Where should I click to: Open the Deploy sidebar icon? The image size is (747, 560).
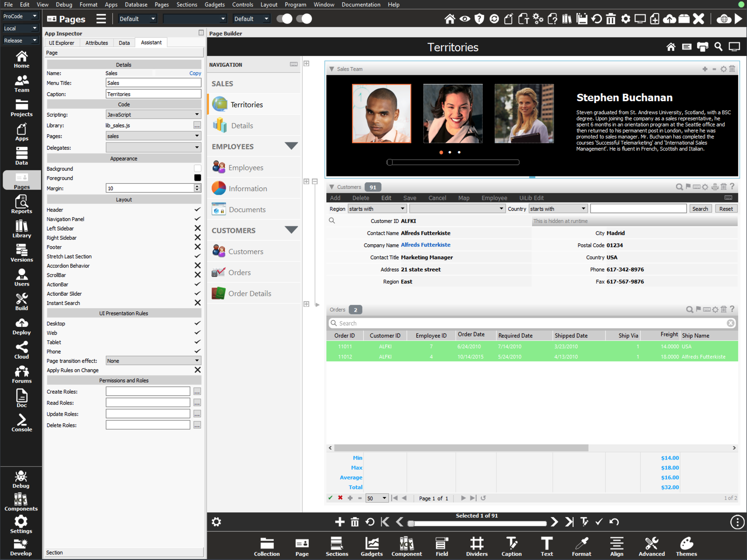point(21,326)
